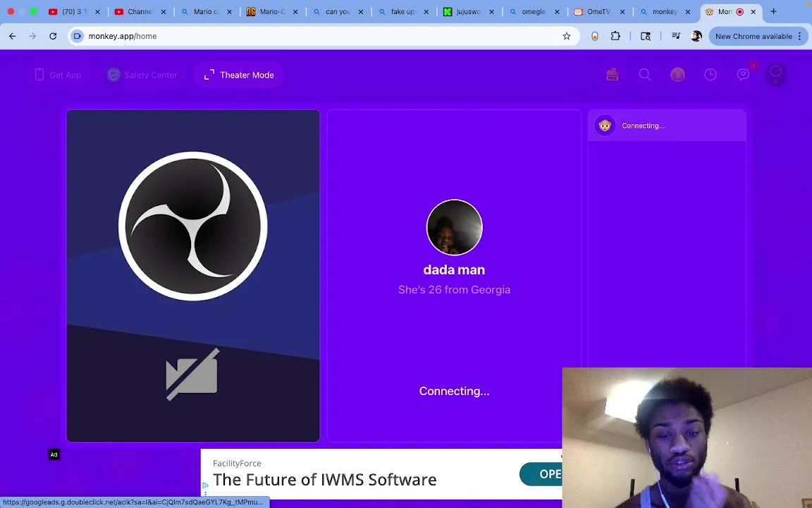Image resolution: width=812 pixels, height=508 pixels.
Task: Click the round pink avatar icon in Monkey header
Action: [x=677, y=75]
